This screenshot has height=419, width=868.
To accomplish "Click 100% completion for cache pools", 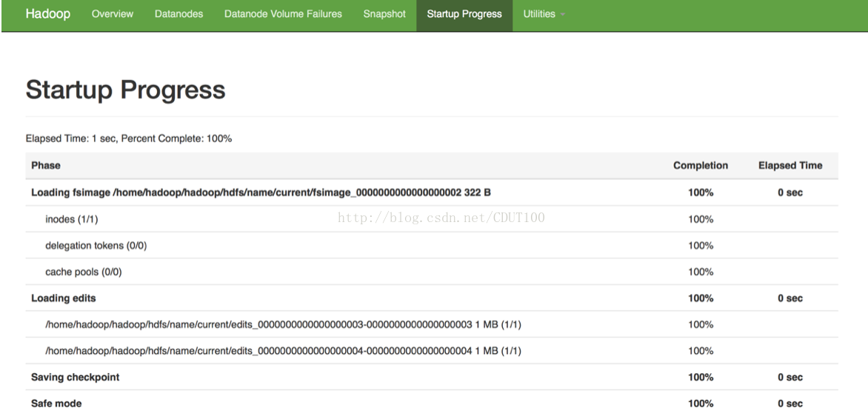I will click(x=701, y=272).
